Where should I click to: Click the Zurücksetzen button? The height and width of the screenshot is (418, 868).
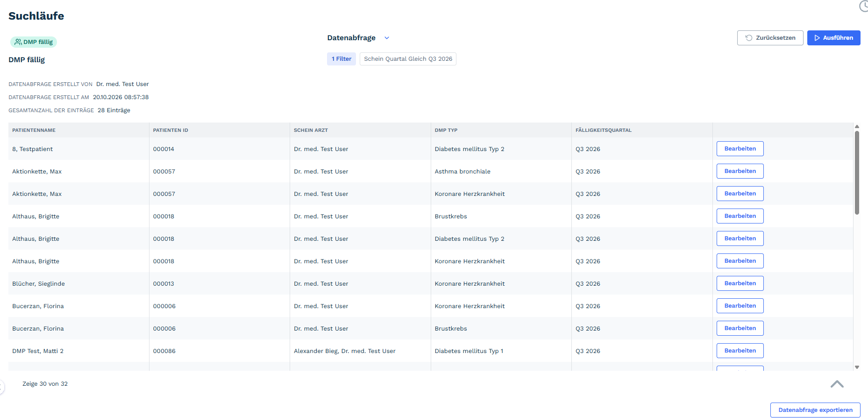tap(770, 38)
